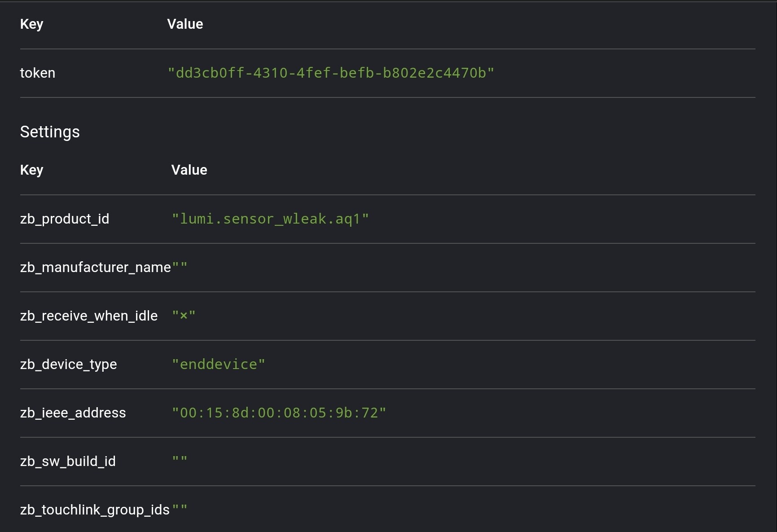Select the zb_sw_build_id key

click(x=68, y=461)
